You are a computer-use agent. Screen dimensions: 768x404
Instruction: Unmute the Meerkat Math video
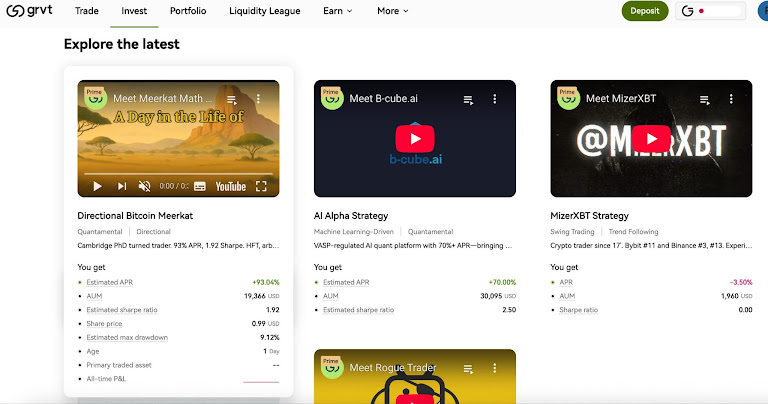[144, 186]
